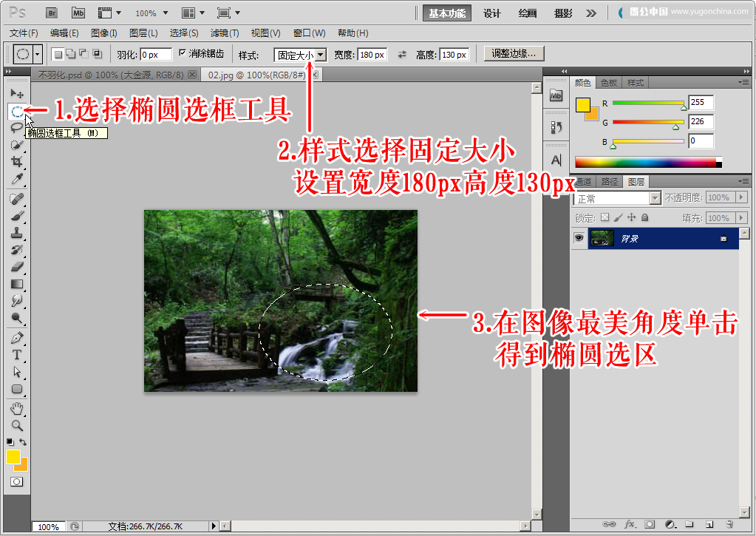Open the 图层(L) menu
Screen dimensions: 756x536
pos(143,33)
